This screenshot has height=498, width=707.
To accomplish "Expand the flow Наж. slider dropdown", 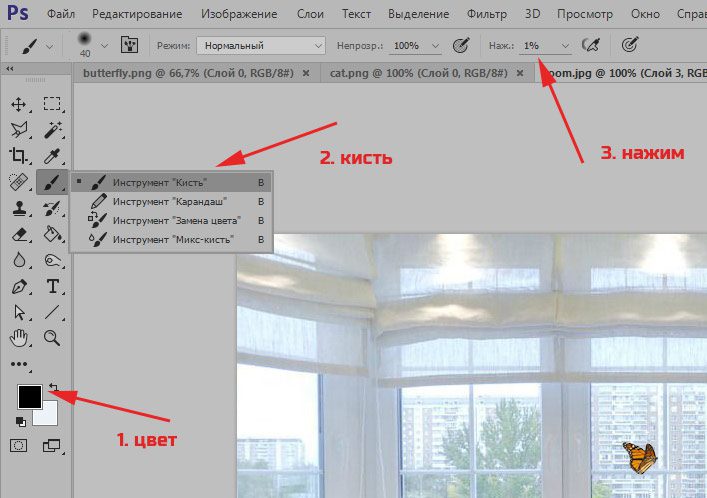I will click(x=565, y=46).
